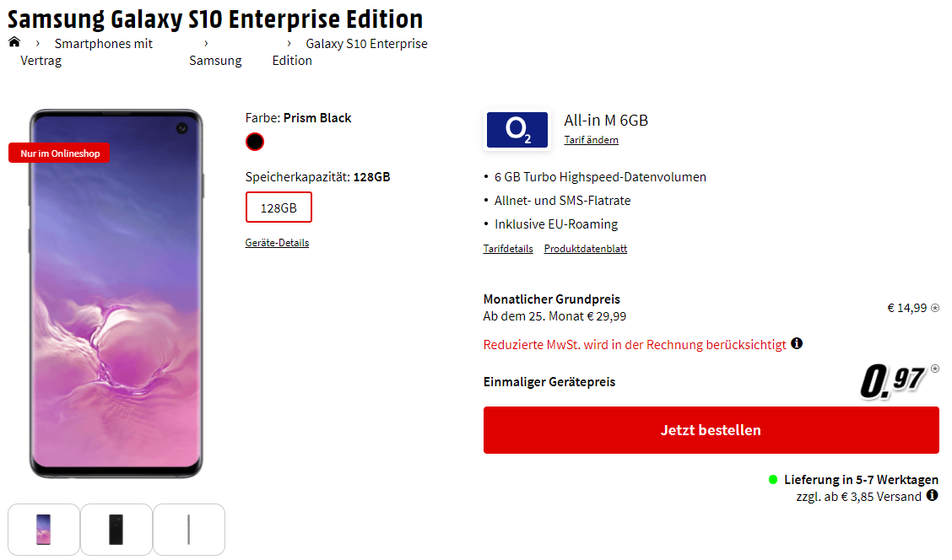Screen dimensions: 952x560
Task: Select the Prism Black color swatch
Action: pyautogui.click(x=255, y=142)
